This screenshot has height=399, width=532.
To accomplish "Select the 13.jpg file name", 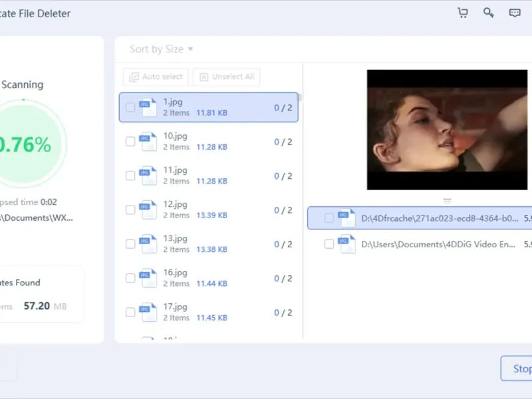I will tap(175, 239).
